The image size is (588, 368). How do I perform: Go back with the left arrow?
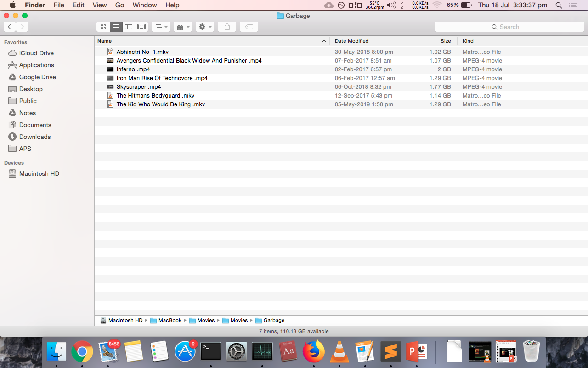pyautogui.click(x=10, y=27)
